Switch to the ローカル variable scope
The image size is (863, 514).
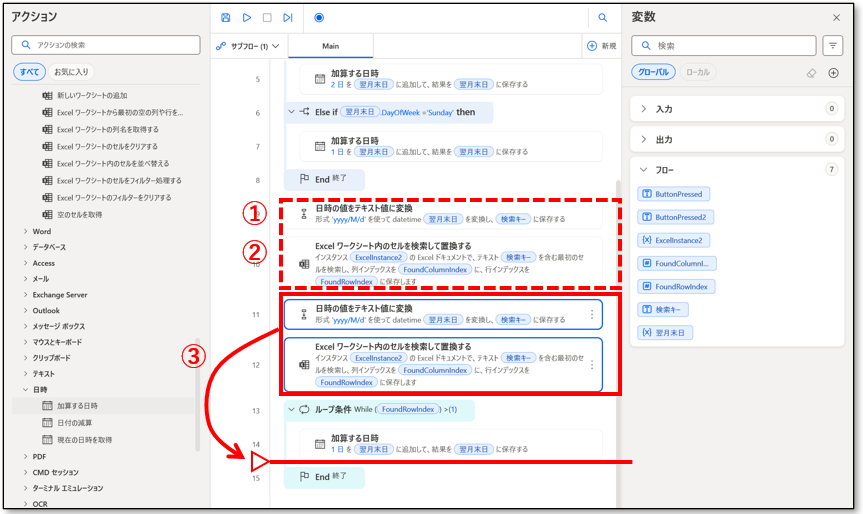[x=698, y=73]
